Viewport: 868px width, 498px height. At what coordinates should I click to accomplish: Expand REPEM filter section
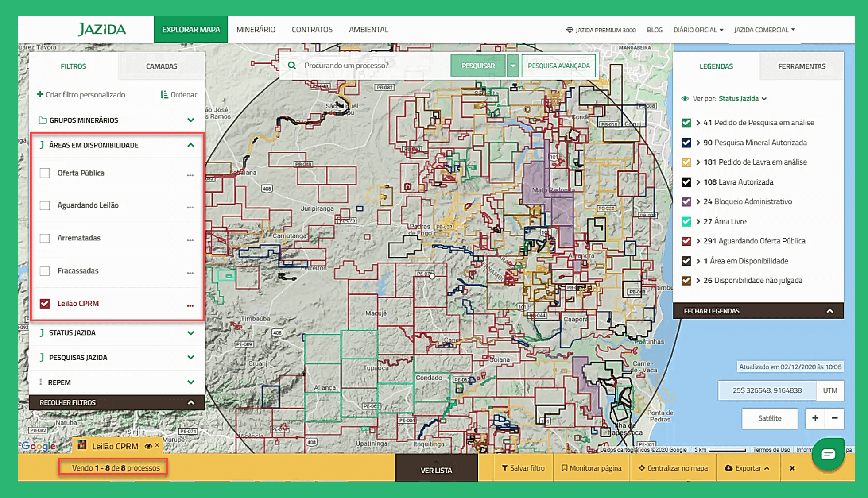click(191, 382)
